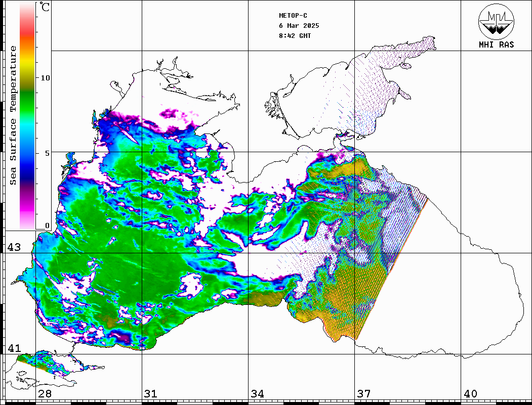Click the scale tick value 10
This screenshot has height=405, width=532.
tap(45, 78)
